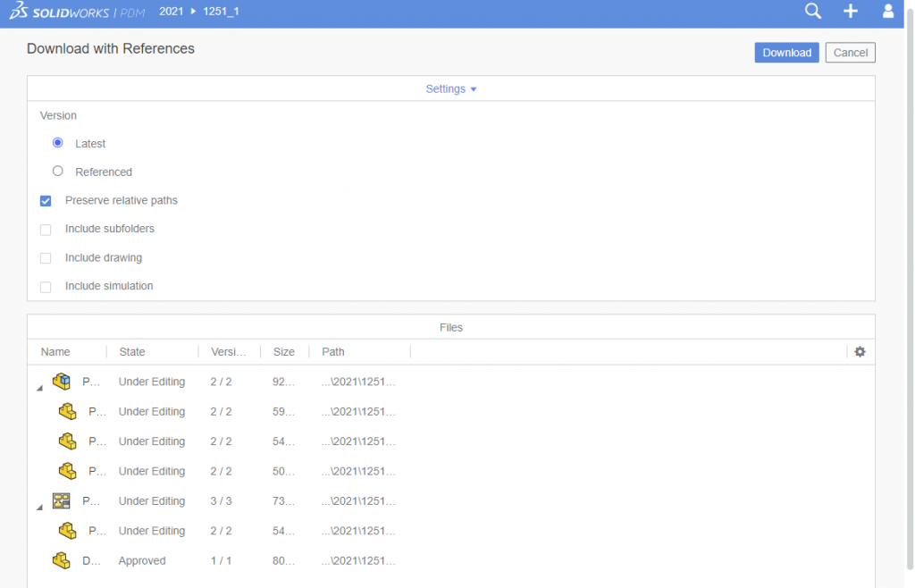Viewport: 915px width, 588px height.
Task: Collapse the top assembly tree node
Action: (39, 388)
